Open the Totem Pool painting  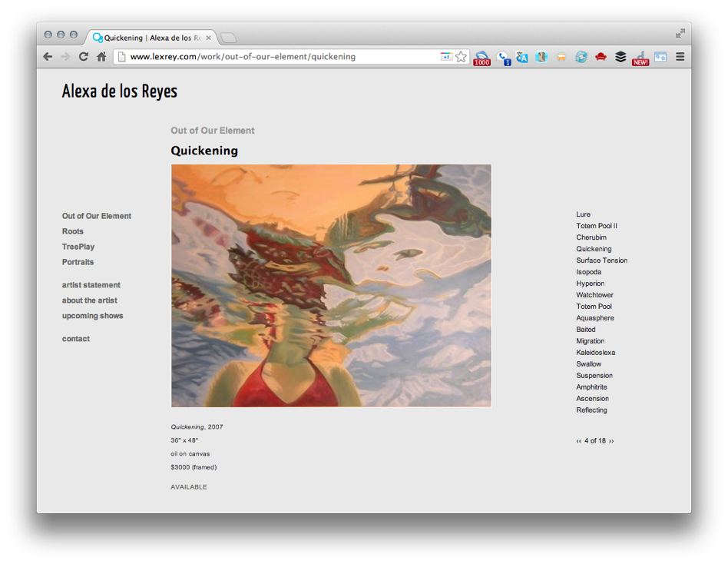click(x=594, y=307)
